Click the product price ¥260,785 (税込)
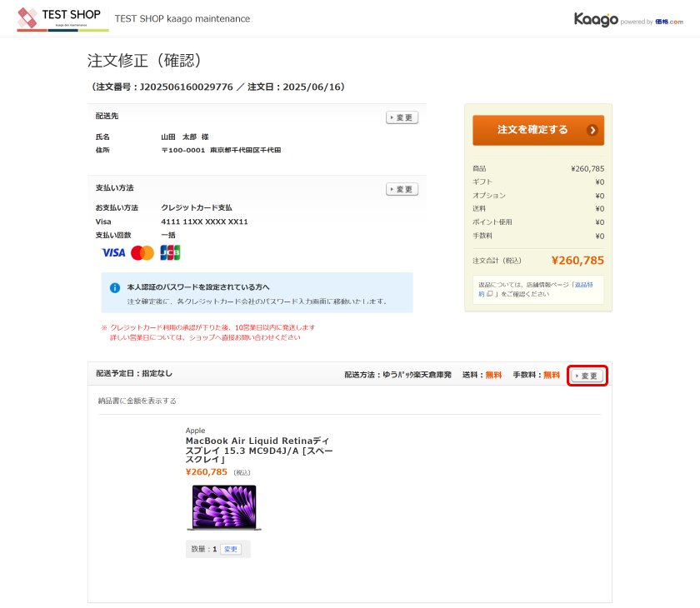700x608 pixels. point(217,472)
